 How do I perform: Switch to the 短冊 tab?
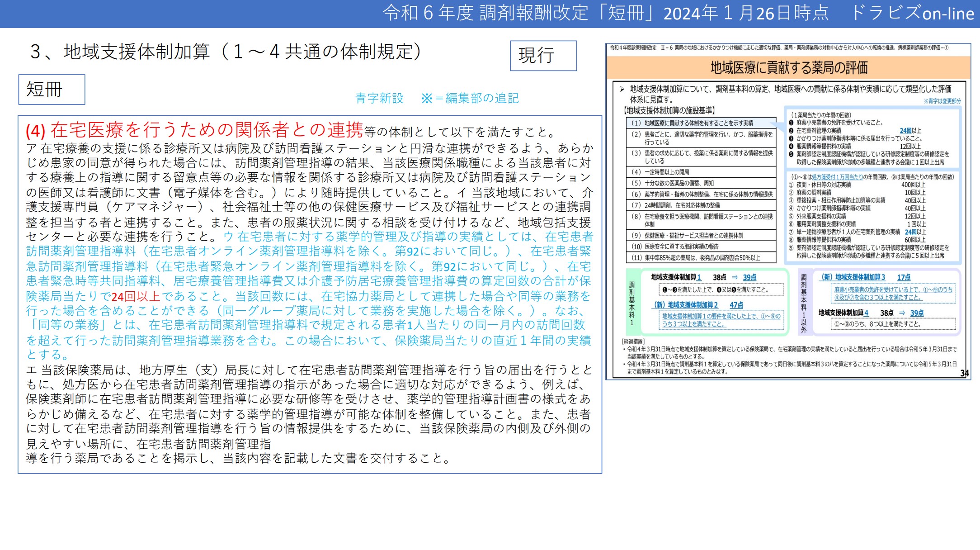52,89
